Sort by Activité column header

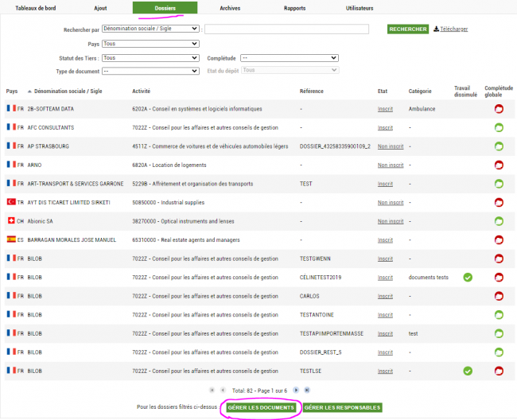[141, 91]
